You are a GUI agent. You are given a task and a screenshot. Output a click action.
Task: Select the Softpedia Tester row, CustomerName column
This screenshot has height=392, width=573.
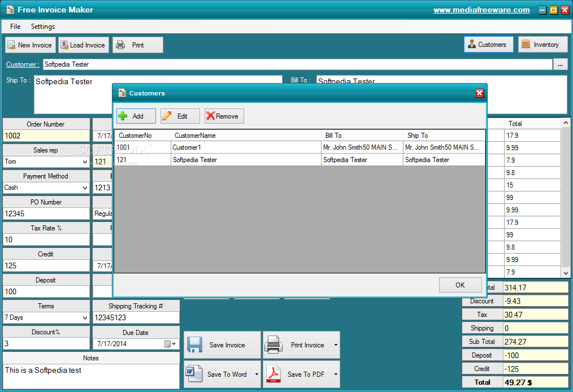(246, 160)
